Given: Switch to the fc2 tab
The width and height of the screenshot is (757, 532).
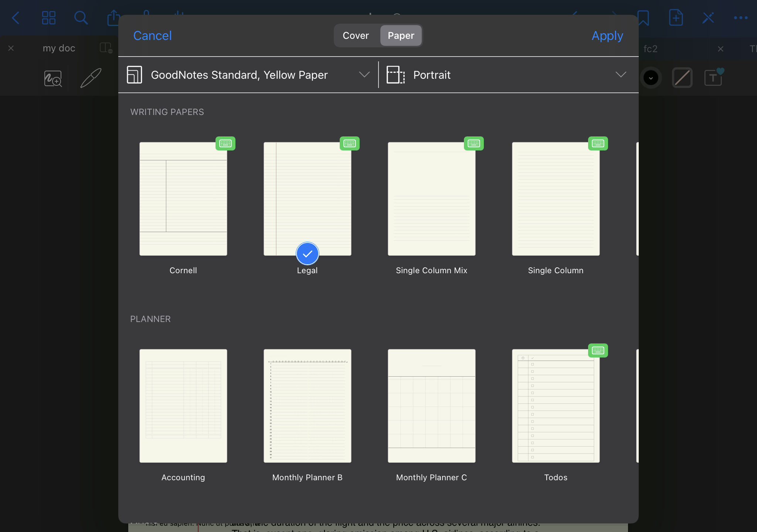Looking at the screenshot, I should [x=650, y=49].
